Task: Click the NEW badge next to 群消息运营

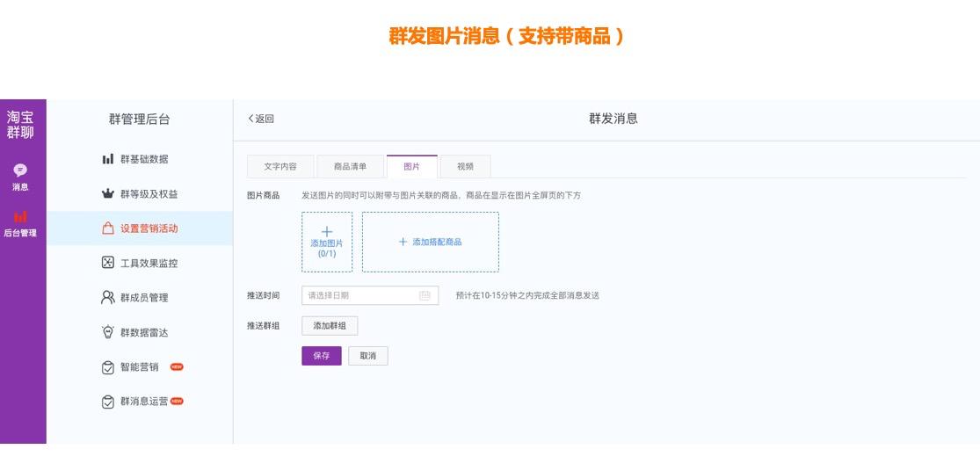Action: [177, 401]
